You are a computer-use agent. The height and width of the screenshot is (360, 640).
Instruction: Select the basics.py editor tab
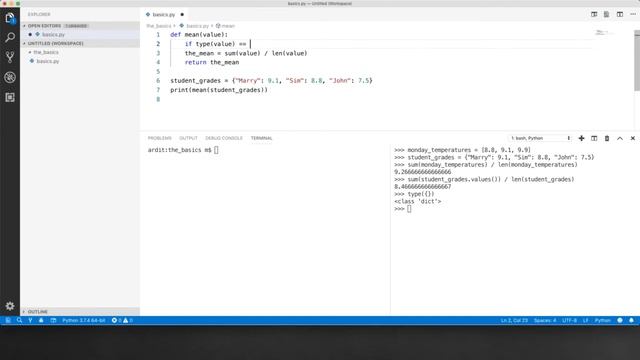point(164,15)
